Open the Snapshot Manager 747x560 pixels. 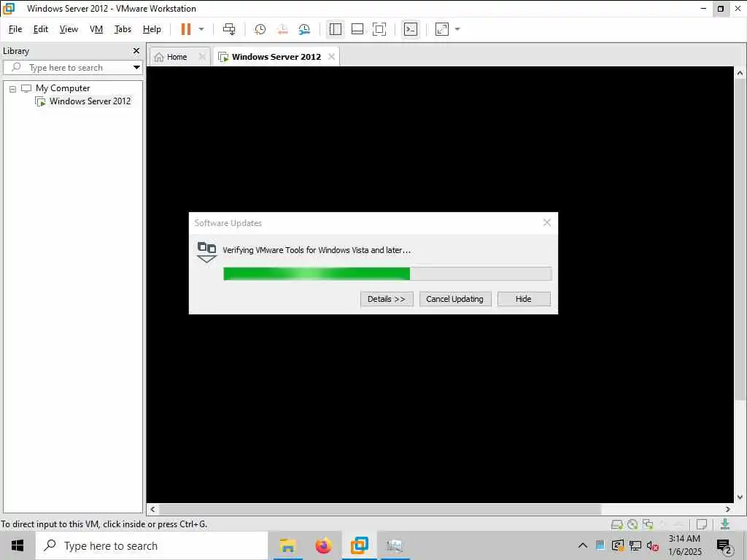click(304, 29)
